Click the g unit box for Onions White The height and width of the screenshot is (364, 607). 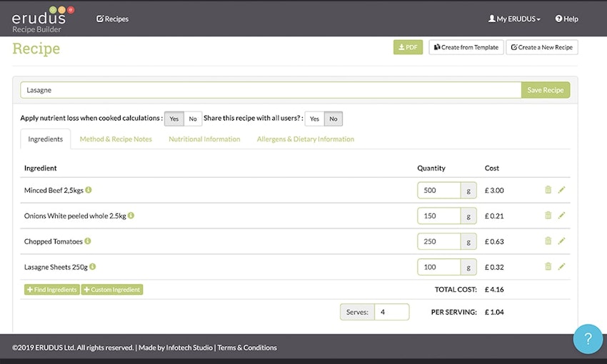point(468,216)
